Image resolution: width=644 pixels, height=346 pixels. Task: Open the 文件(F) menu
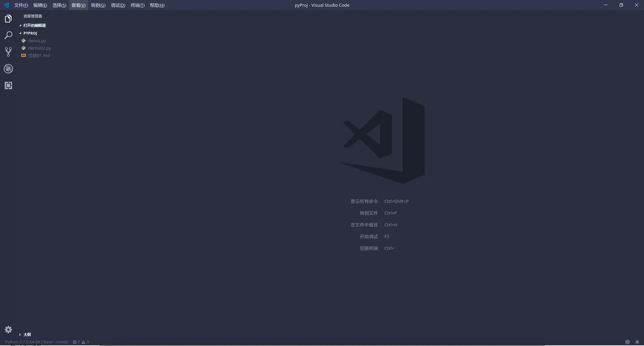pos(21,5)
